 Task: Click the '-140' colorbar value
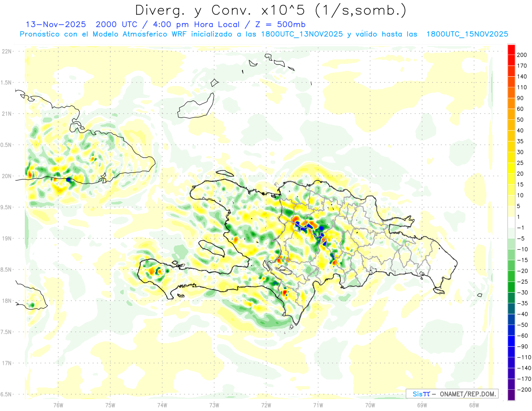[524, 368]
